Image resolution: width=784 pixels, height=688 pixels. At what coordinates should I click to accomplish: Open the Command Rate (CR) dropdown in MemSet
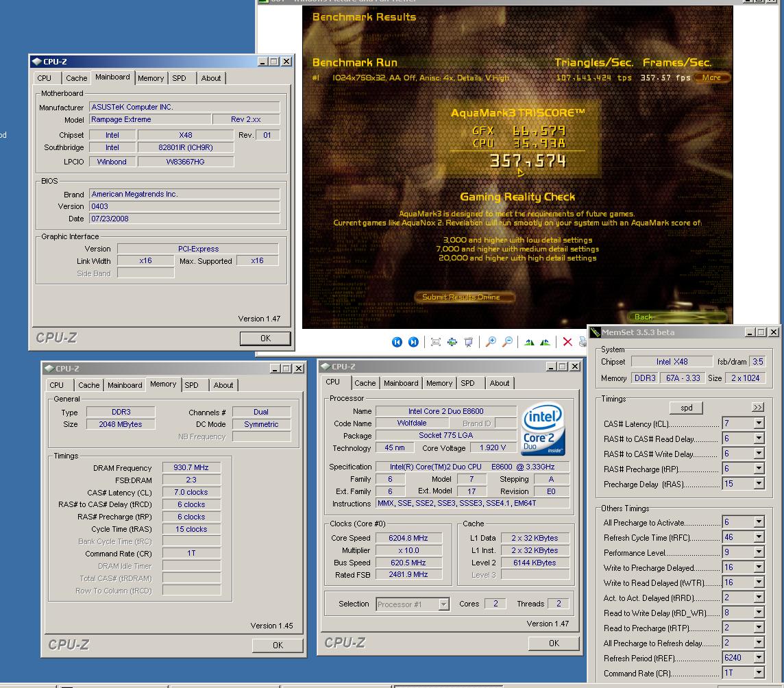[x=759, y=672]
